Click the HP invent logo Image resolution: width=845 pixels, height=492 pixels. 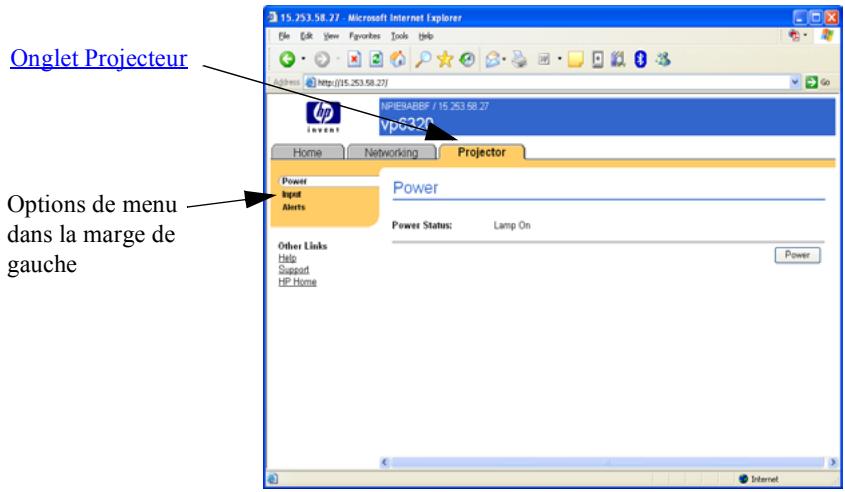[x=323, y=117]
